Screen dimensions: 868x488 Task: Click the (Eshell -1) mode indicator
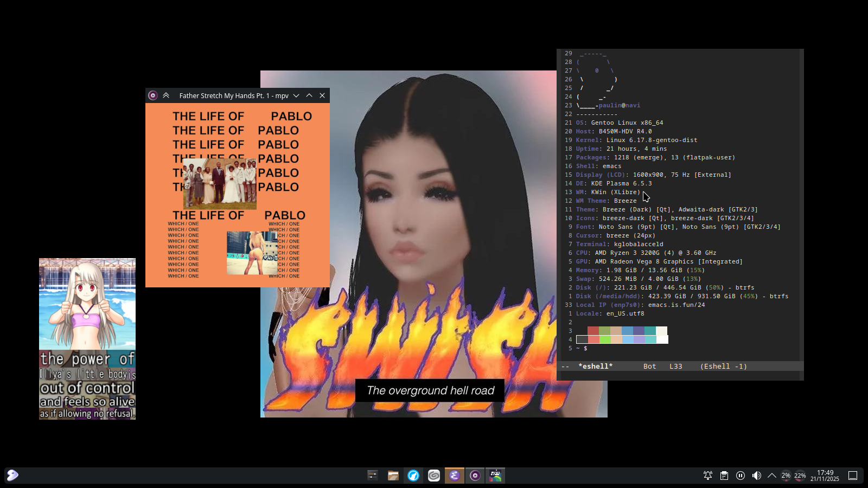[x=724, y=367]
